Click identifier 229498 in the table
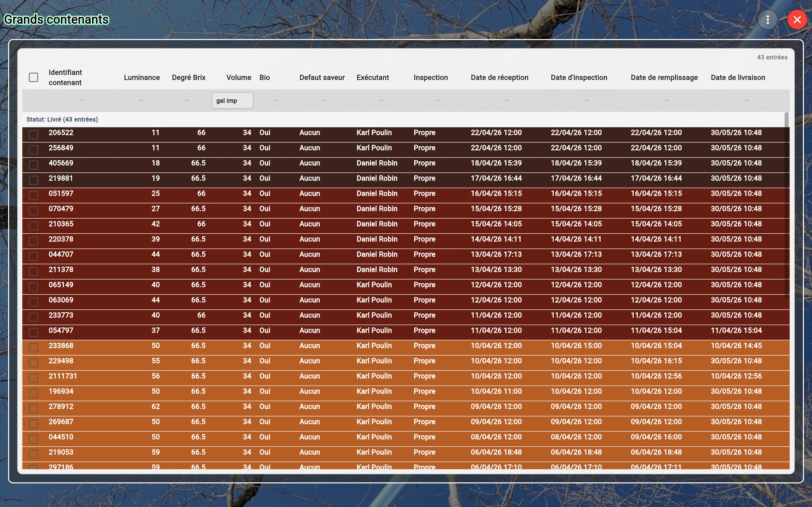Viewport: 812px width, 507px height. [61, 361]
